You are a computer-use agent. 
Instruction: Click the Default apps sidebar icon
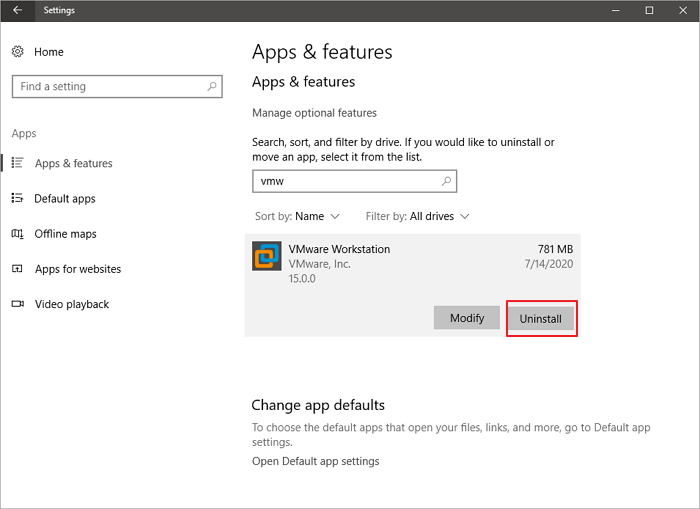click(x=18, y=198)
